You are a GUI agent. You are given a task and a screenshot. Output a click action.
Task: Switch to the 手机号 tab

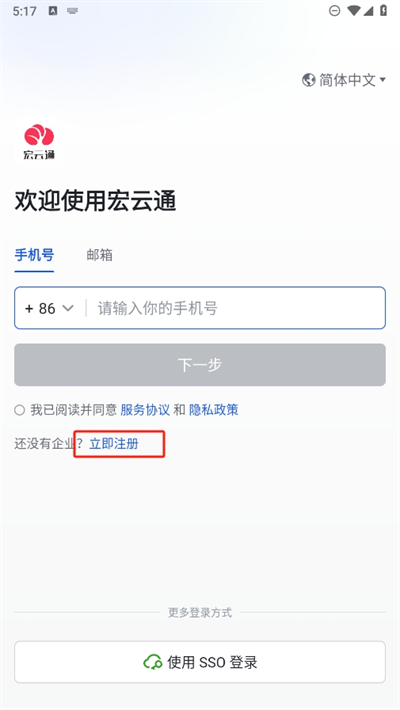tap(34, 255)
